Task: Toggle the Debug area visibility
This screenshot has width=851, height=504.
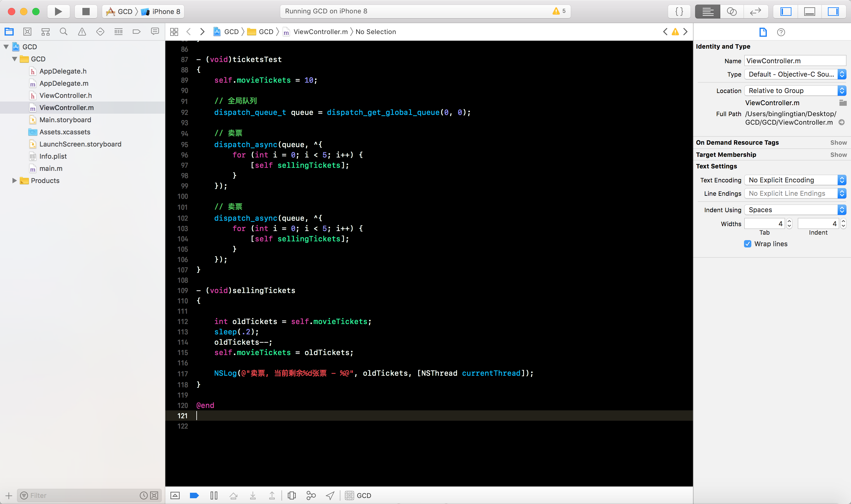Action: point(810,12)
